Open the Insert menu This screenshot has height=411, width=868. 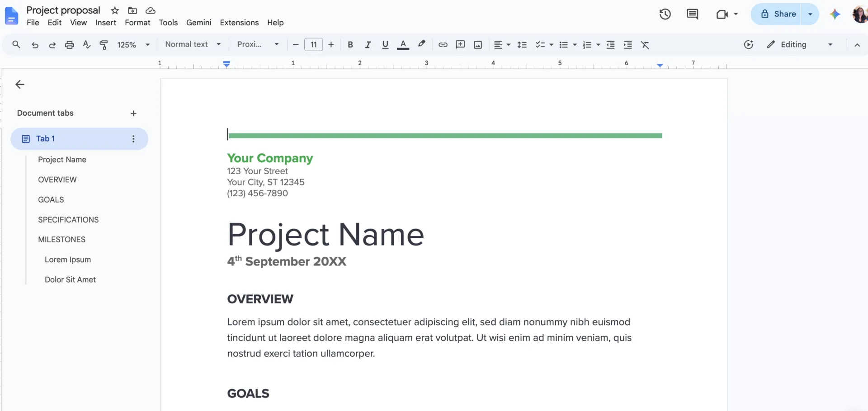click(106, 23)
